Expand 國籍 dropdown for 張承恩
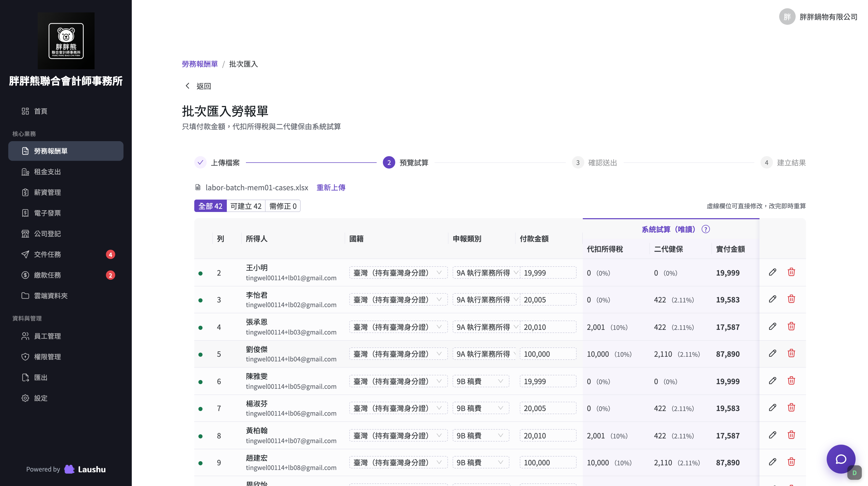Screen dimensions: 868x486 398,327
